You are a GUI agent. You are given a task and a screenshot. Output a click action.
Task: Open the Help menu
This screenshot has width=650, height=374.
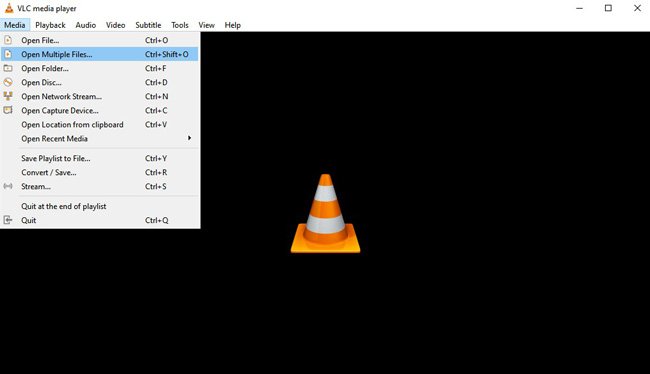tap(233, 25)
